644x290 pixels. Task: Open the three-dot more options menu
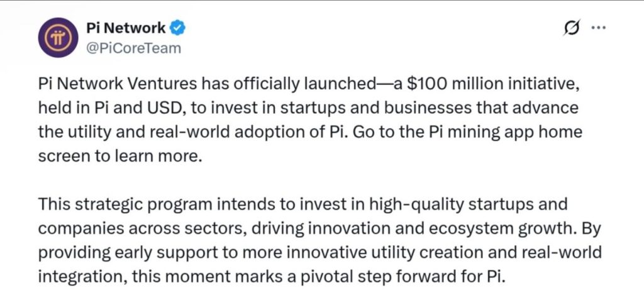pos(599,28)
